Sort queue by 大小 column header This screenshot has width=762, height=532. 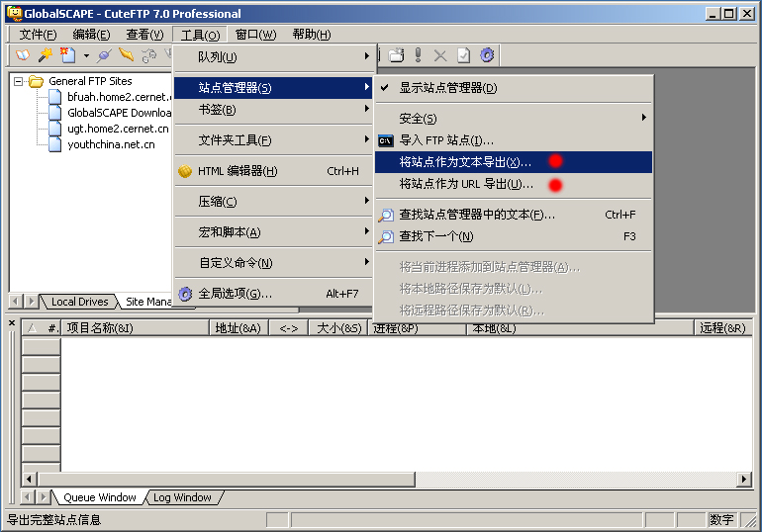click(x=339, y=328)
